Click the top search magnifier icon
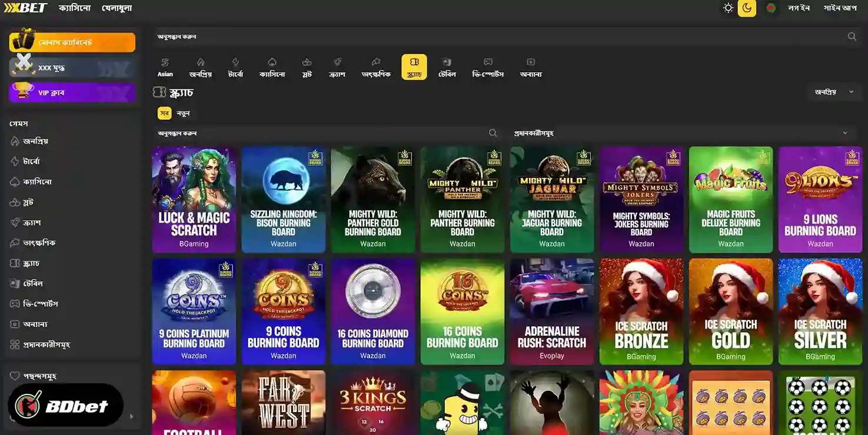The width and height of the screenshot is (868, 435). tap(852, 36)
